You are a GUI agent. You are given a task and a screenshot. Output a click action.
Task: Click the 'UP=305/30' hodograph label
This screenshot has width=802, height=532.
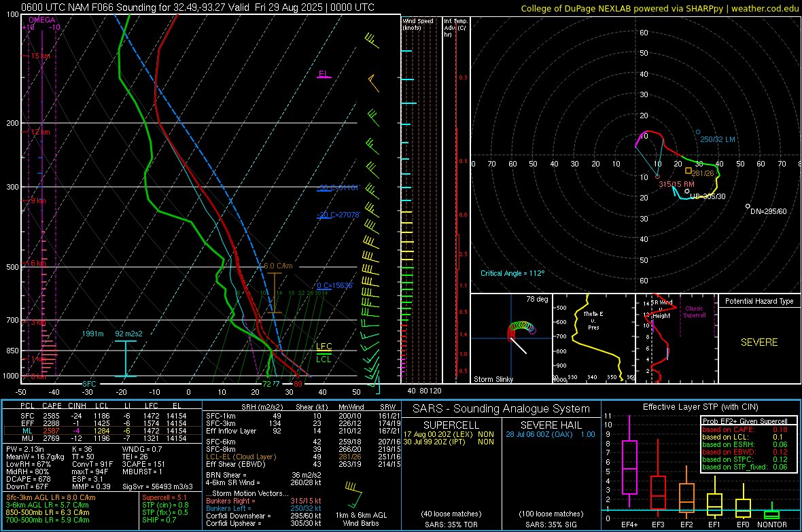(x=708, y=196)
